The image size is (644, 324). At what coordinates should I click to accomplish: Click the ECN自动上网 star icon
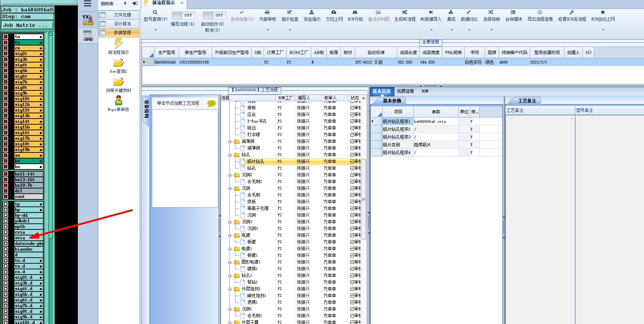[603, 12]
